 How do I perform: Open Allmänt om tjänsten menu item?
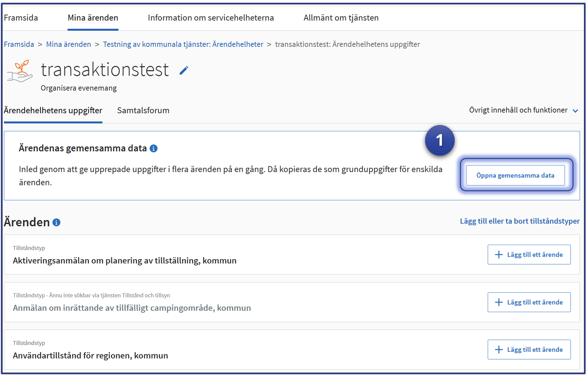coord(341,18)
